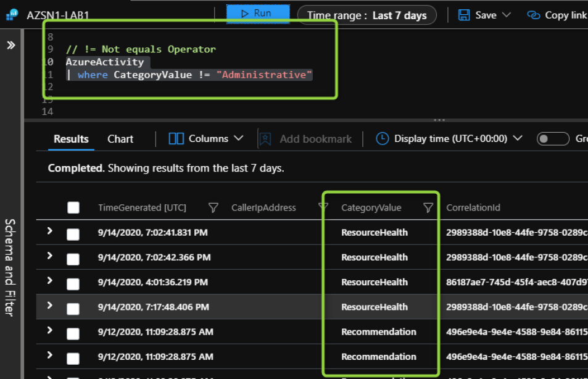Click the AZSN1-LAB1 workspace name
The image size is (588, 379).
pos(58,15)
